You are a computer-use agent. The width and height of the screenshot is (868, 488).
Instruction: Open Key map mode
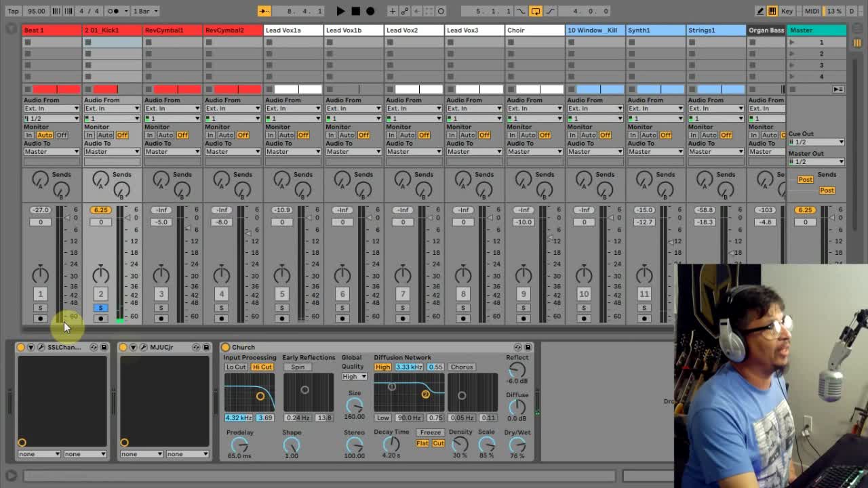click(x=787, y=11)
